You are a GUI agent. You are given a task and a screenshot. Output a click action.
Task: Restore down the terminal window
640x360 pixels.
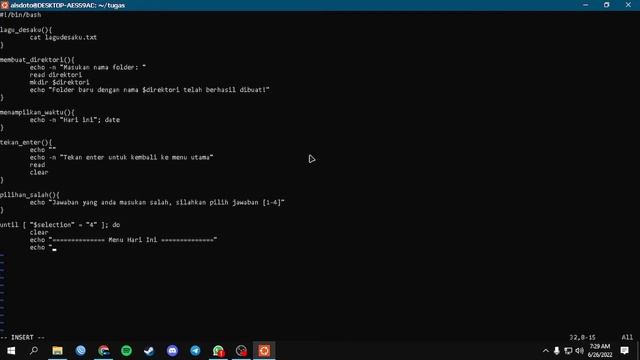(x=607, y=5)
